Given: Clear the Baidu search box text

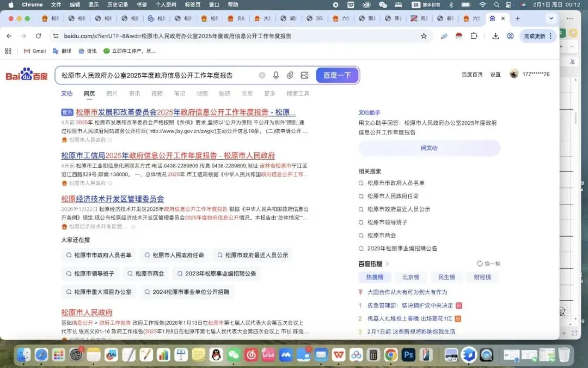Looking at the screenshot, I should [x=262, y=75].
